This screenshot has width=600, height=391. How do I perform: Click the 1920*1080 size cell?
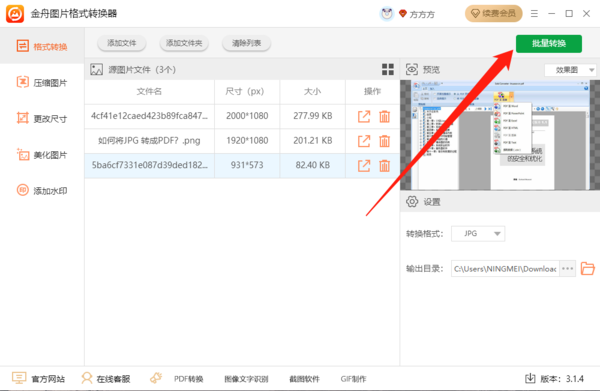[247, 140]
